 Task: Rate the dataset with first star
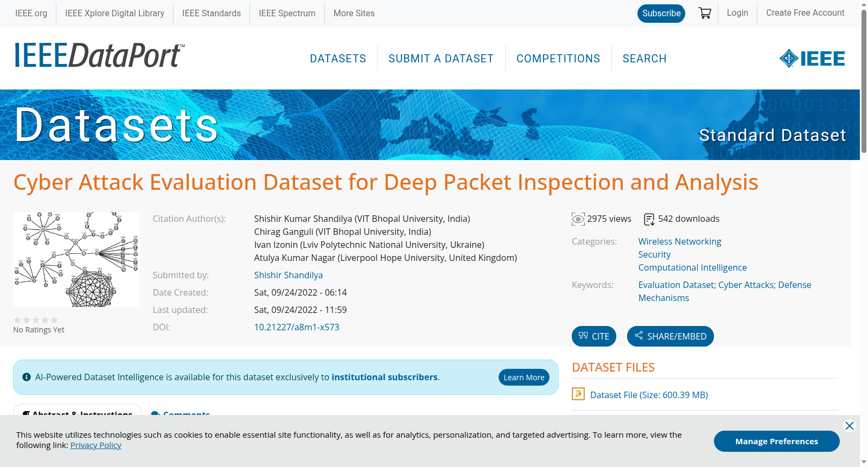[x=17, y=320]
